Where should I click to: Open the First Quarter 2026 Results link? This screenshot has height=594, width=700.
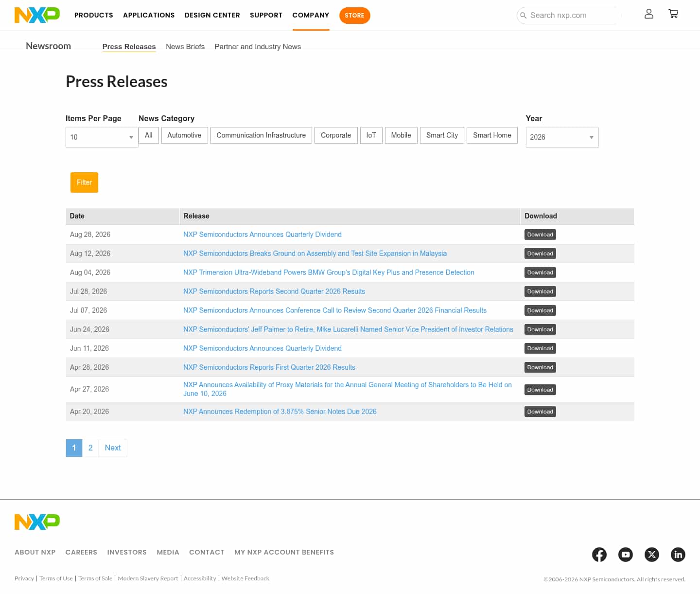pos(269,367)
